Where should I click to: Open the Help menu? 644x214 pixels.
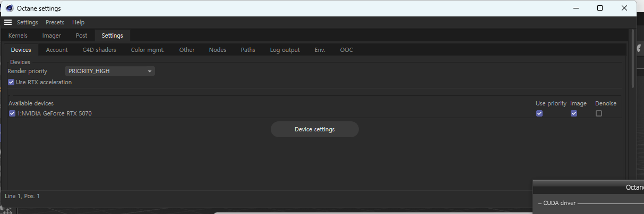pyautogui.click(x=78, y=22)
